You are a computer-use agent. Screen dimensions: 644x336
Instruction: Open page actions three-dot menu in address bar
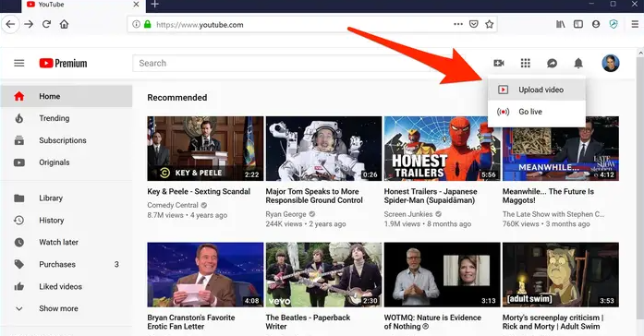point(458,24)
